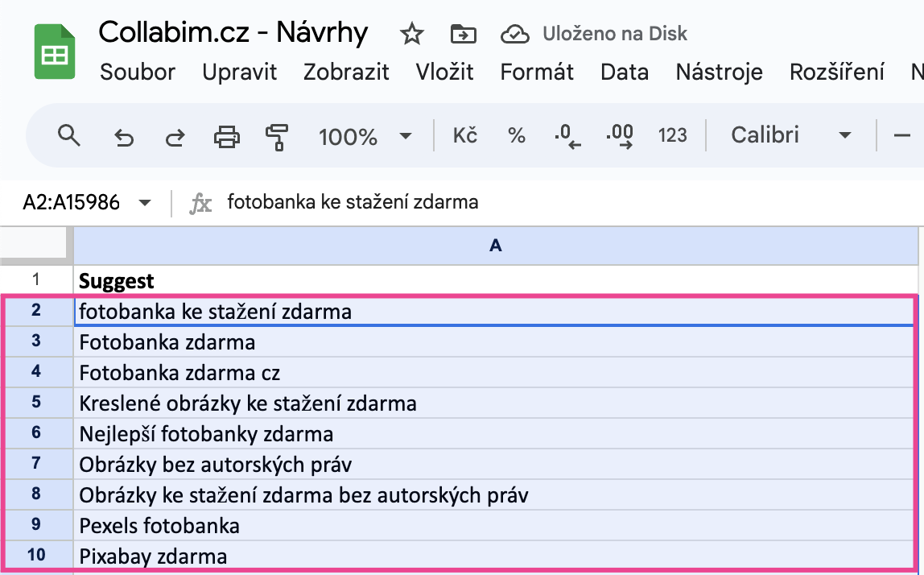Undo the last action

[x=124, y=137]
